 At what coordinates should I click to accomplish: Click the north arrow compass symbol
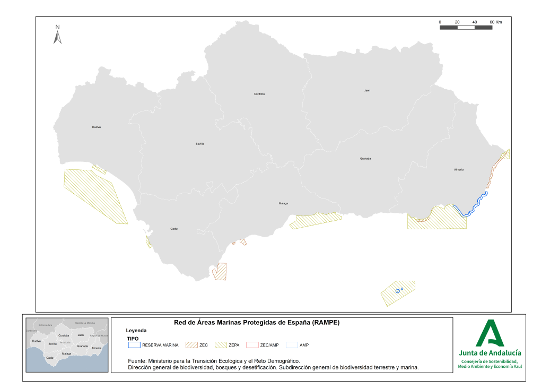[x=58, y=35]
